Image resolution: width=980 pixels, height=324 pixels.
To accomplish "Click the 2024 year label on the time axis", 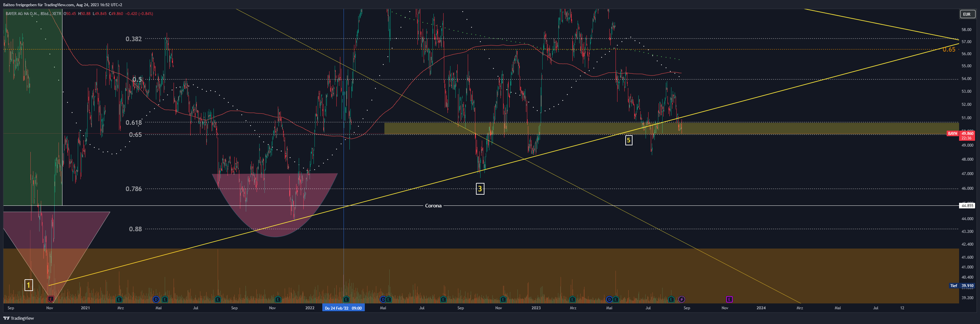I will [761, 308].
